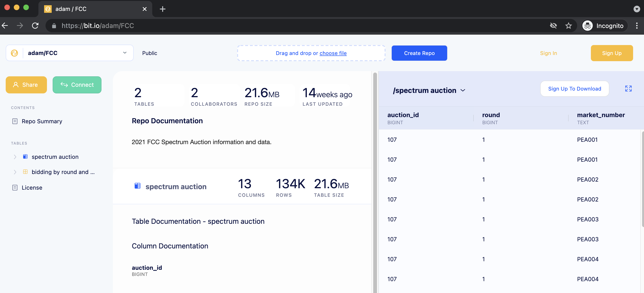Reload the page with the refresh icon
Viewport: 644px width, 293px height.
(35, 26)
